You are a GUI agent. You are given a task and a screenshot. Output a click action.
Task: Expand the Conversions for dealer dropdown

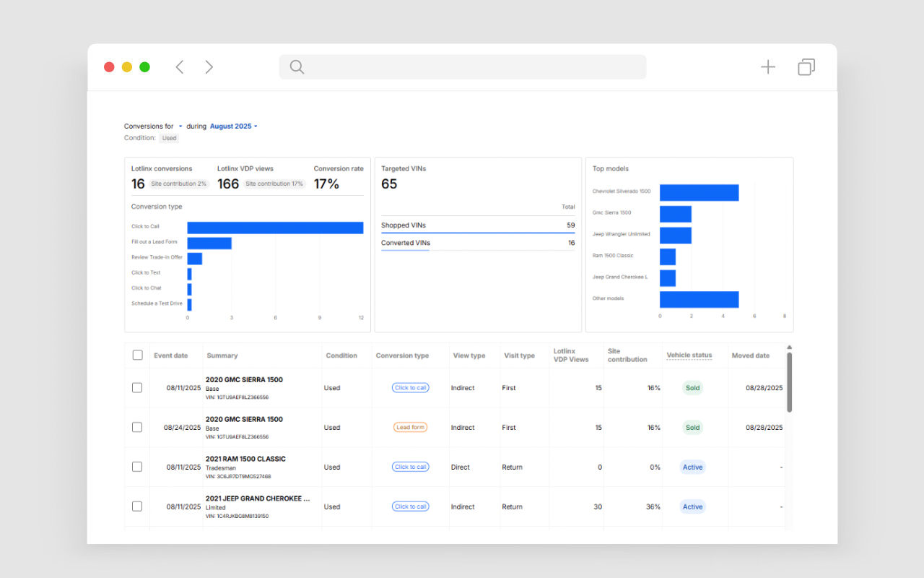pos(180,126)
